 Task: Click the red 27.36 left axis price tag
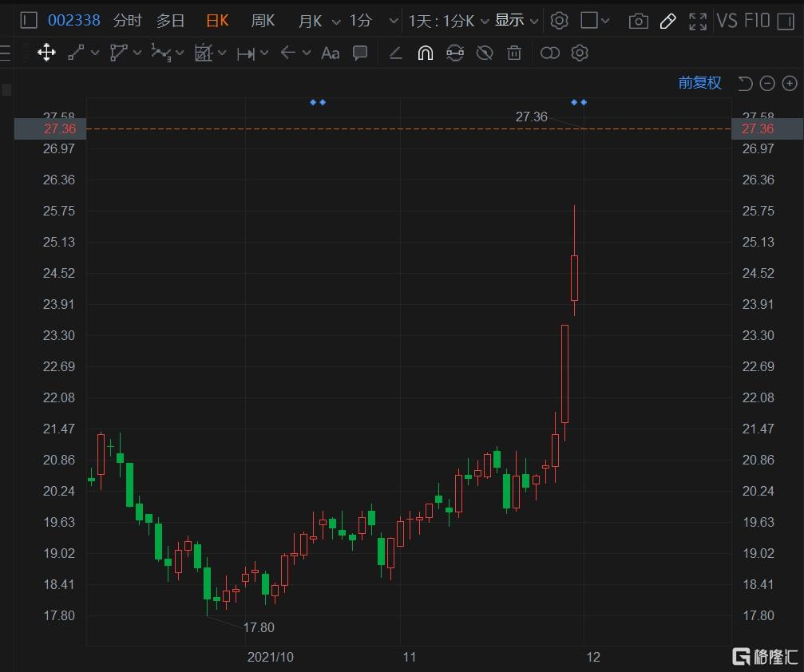pyautogui.click(x=50, y=128)
